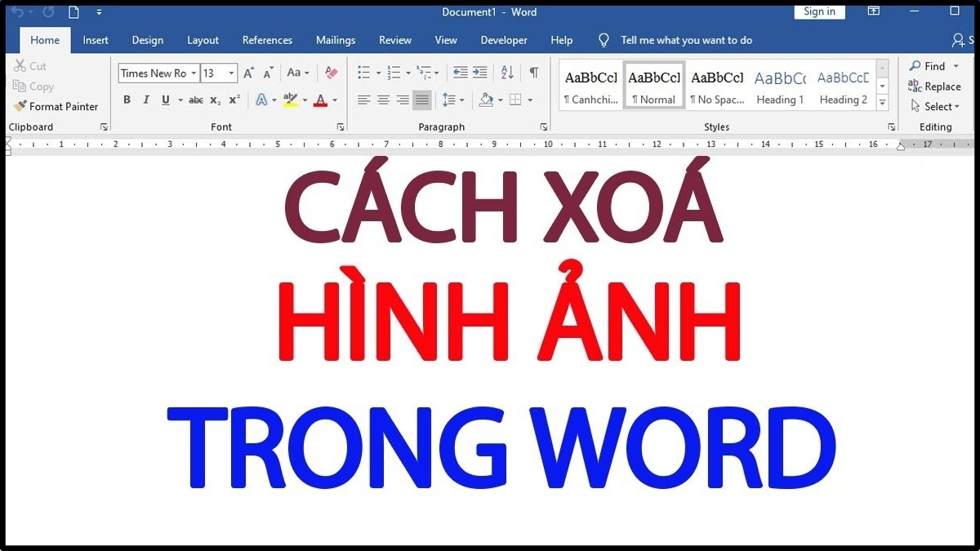Viewport: 980px width, 551px height.
Task: Open the Paragraph settings launcher
Action: pyautogui.click(x=544, y=127)
